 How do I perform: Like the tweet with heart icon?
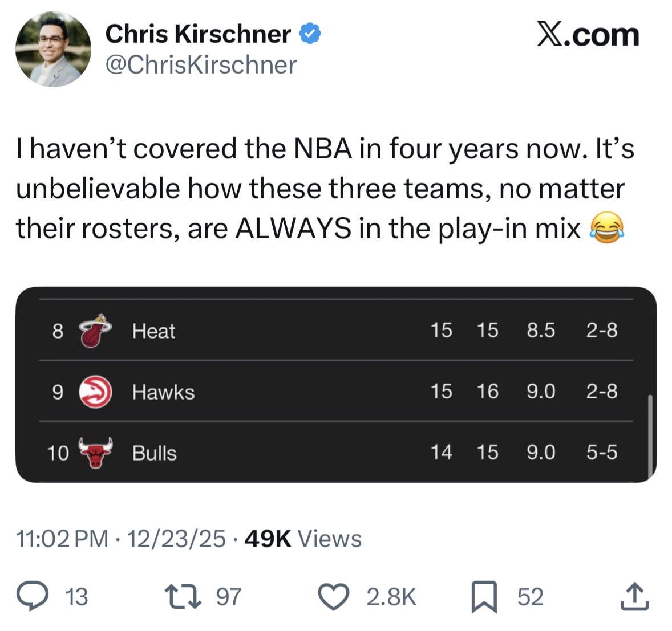click(333, 596)
